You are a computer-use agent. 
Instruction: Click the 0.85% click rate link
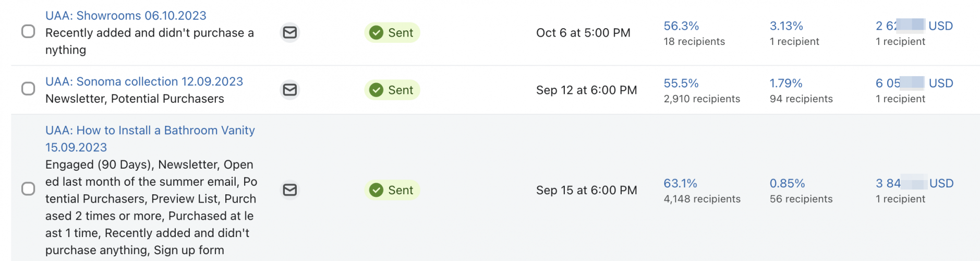787,184
